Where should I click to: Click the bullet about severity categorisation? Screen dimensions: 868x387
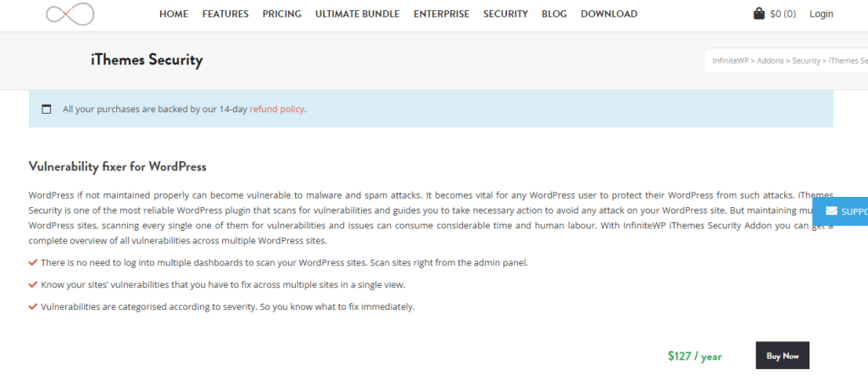click(x=227, y=306)
